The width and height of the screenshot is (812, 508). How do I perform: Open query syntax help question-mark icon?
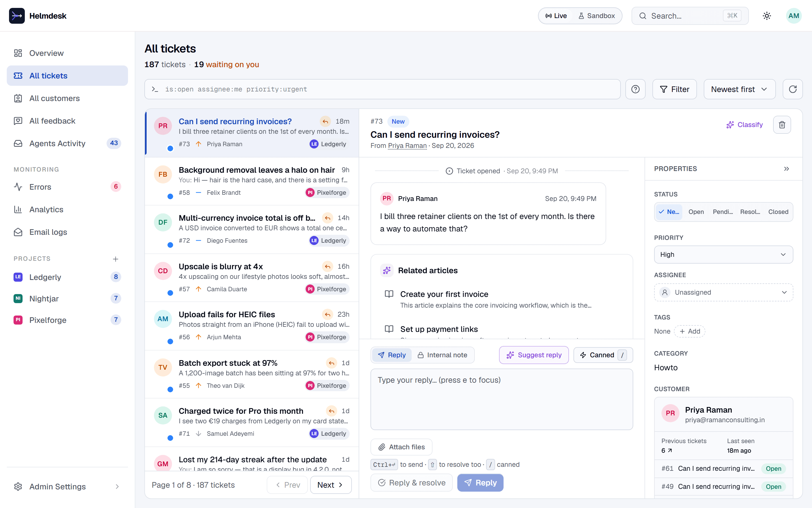point(635,89)
